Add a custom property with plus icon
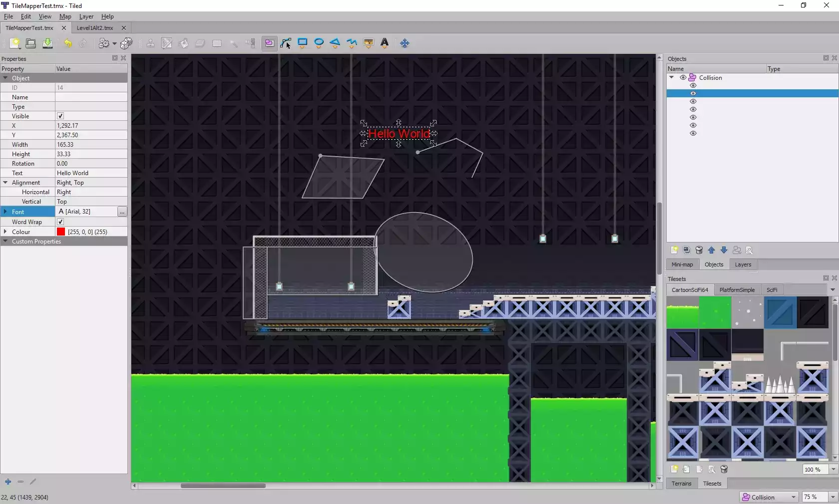Image resolution: width=839 pixels, height=504 pixels. click(8, 482)
